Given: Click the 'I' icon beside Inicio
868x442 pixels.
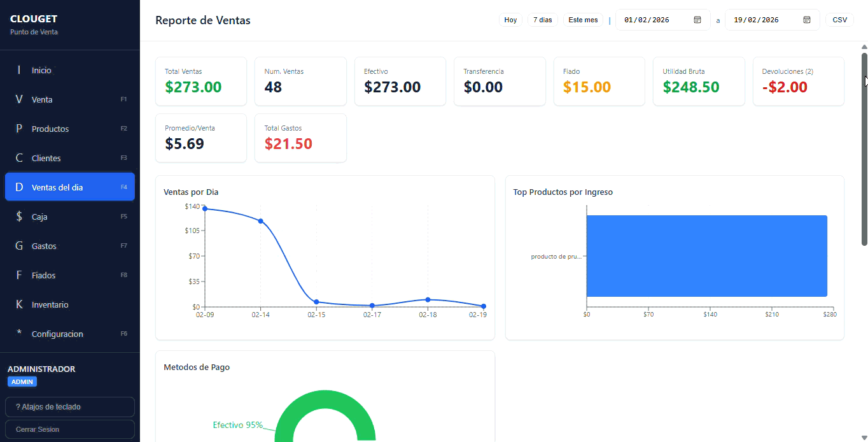Looking at the screenshot, I should (x=19, y=70).
